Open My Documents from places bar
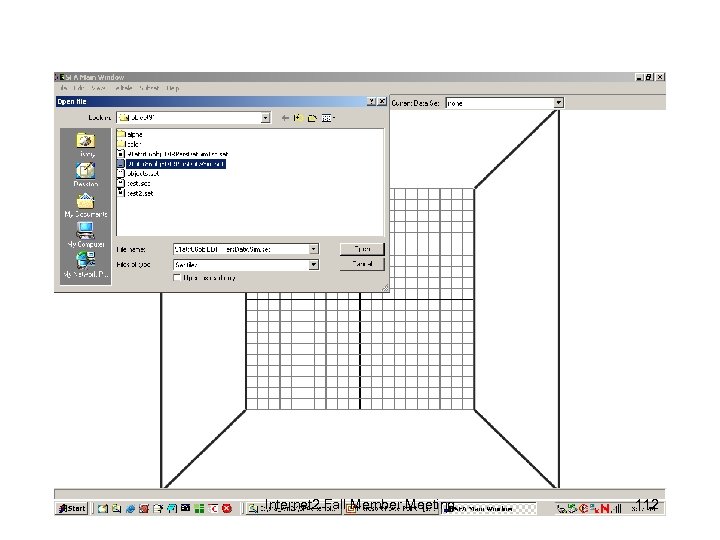 (x=86, y=205)
